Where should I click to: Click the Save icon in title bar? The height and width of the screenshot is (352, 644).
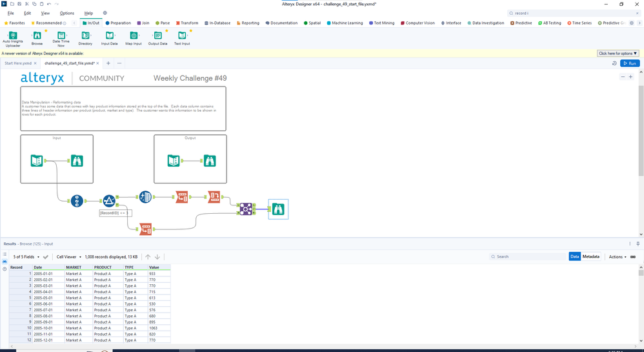(19, 4)
